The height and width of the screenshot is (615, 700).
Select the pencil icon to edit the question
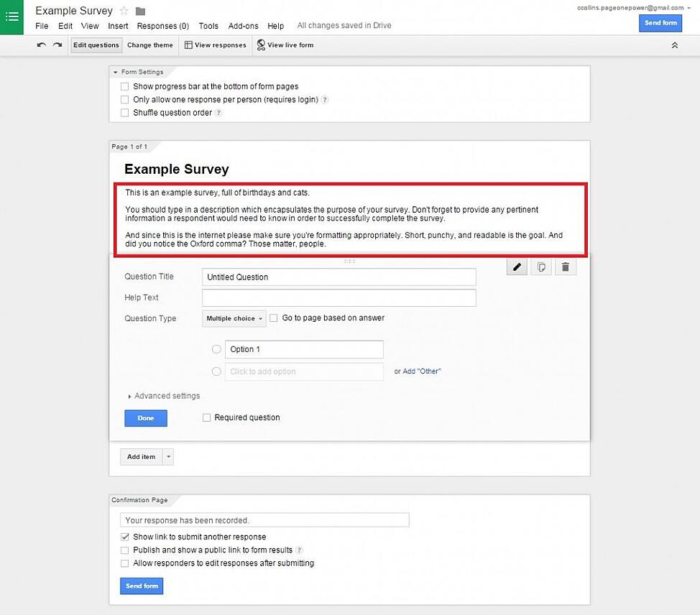tap(516, 267)
